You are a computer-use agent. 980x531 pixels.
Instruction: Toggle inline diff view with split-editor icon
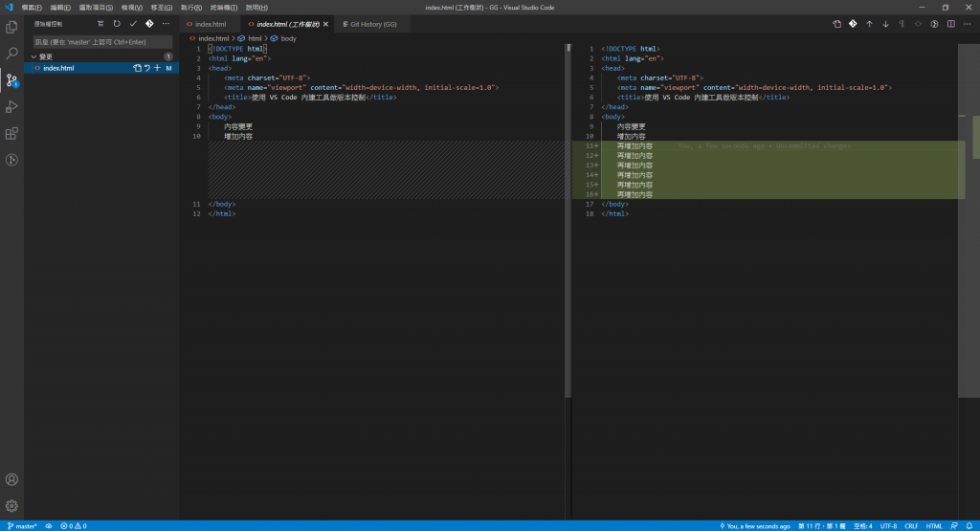point(950,24)
